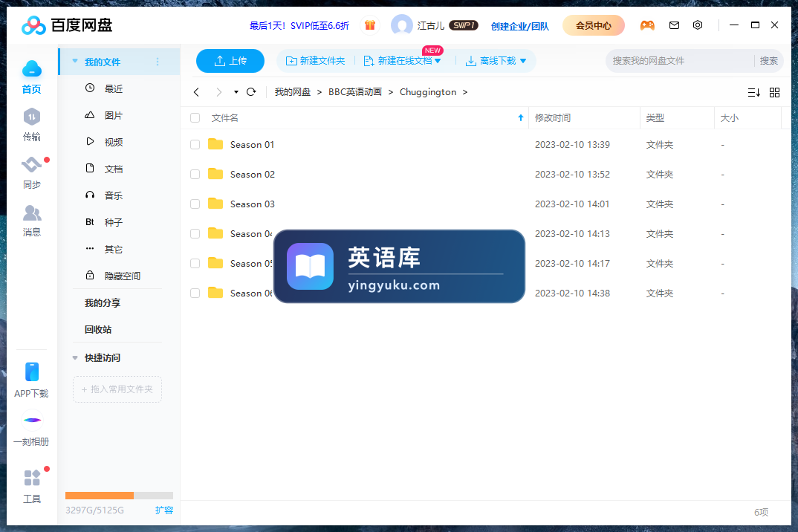Collapse the 快捷访问 section arrow
The width and height of the screenshot is (798, 532).
pyautogui.click(x=75, y=358)
